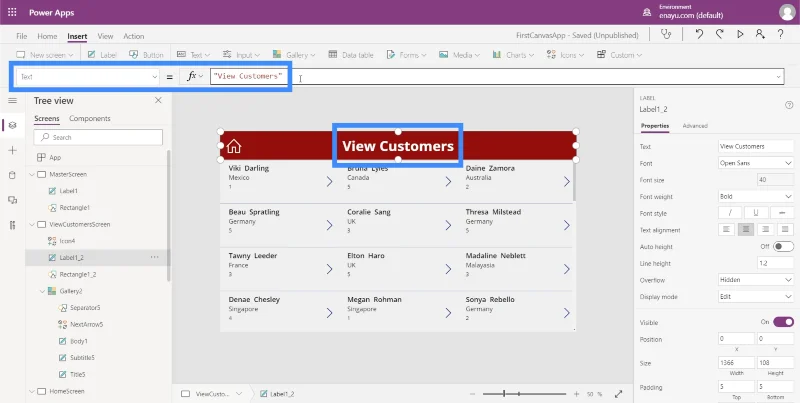Click the label help icon in properties pane
The width and height of the screenshot is (800, 403).
[x=789, y=105]
